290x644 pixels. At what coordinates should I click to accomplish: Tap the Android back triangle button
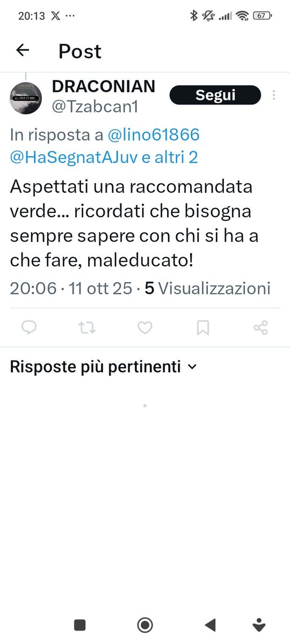click(210, 625)
